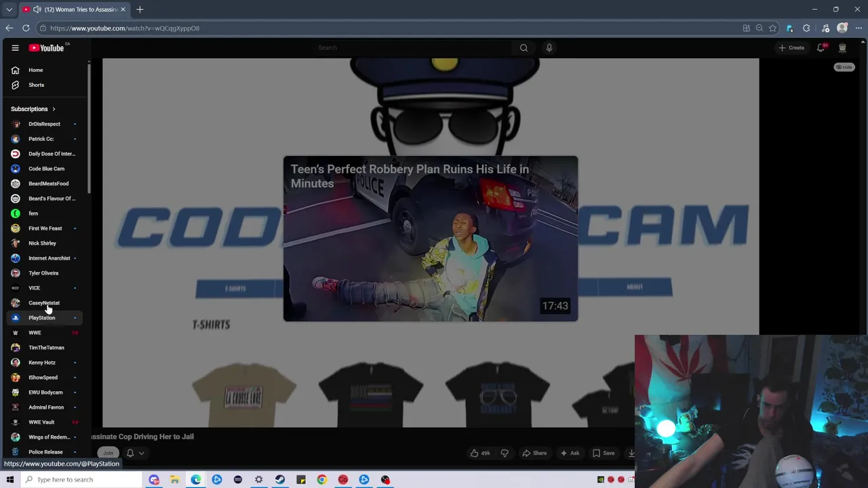Open a new browser tab
Viewport: 868px width, 488px height.
[x=140, y=9]
